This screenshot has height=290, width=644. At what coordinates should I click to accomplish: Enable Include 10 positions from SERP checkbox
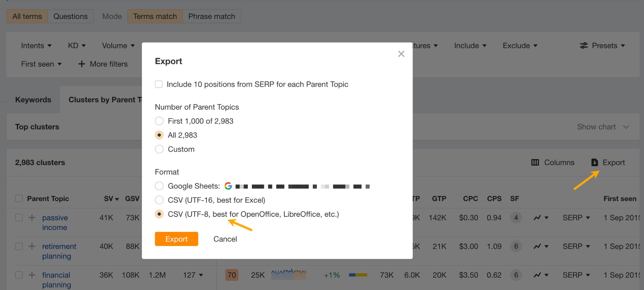(x=158, y=84)
